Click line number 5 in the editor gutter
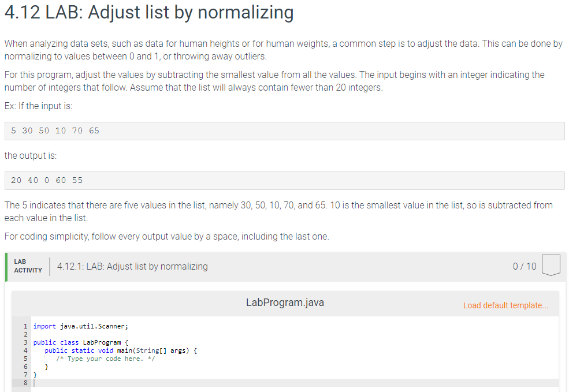Image resolution: width=569 pixels, height=392 pixels. pyautogui.click(x=25, y=359)
